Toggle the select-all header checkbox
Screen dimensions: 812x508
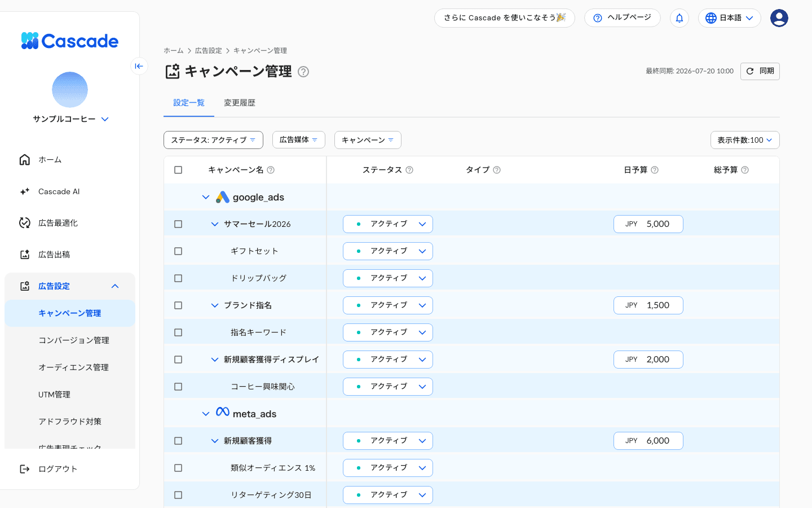click(178, 170)
